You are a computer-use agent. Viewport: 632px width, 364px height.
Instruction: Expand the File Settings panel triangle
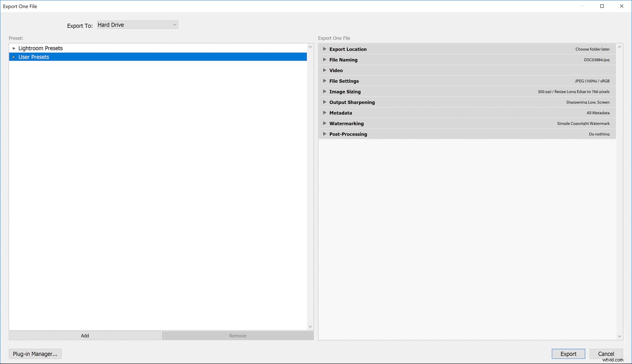(324, 81)
